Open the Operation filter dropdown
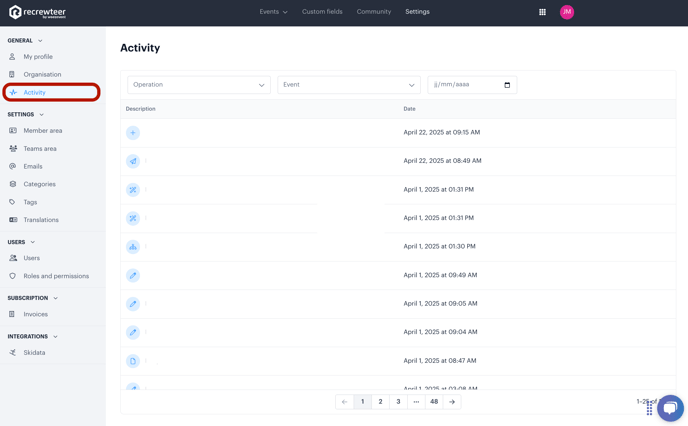 point(199,85)
